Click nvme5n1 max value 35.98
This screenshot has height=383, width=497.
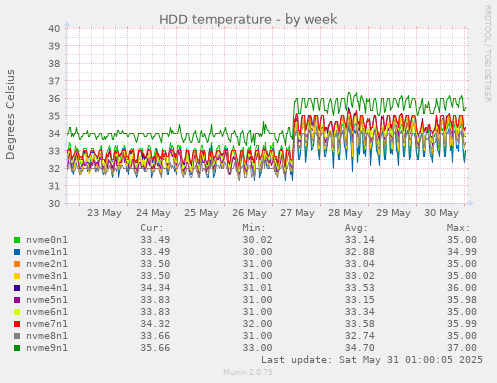(462, 300)
